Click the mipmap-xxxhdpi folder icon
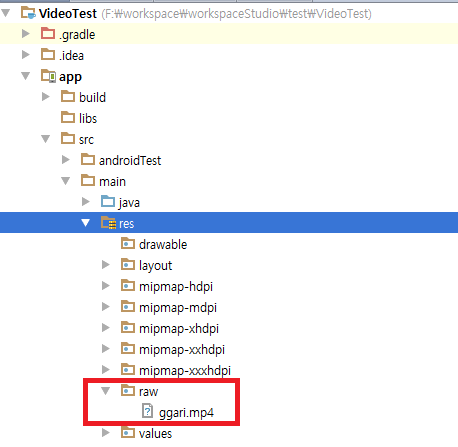Screen dimensions: 458x447 pyautogui.click(x=128, y=369)
